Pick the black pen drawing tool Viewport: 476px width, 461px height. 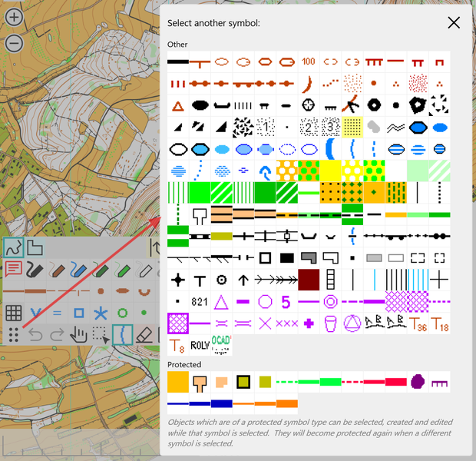coord(35,270)
